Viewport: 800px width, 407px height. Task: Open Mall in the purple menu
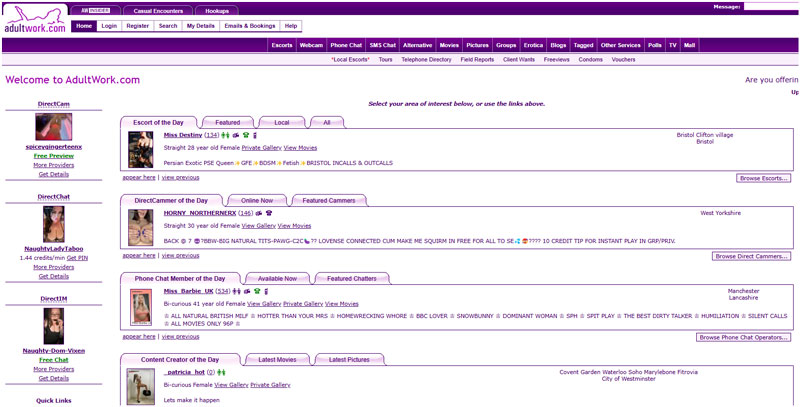(x=690, y=45)
